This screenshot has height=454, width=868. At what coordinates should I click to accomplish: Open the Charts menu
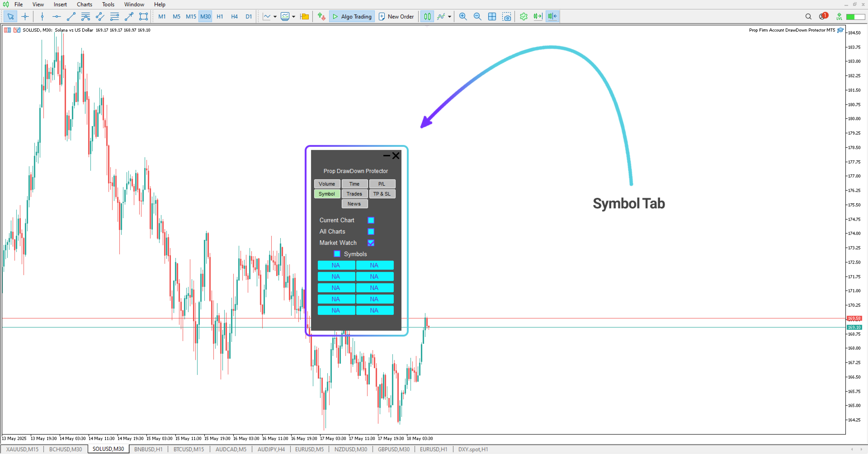point(84,4)
